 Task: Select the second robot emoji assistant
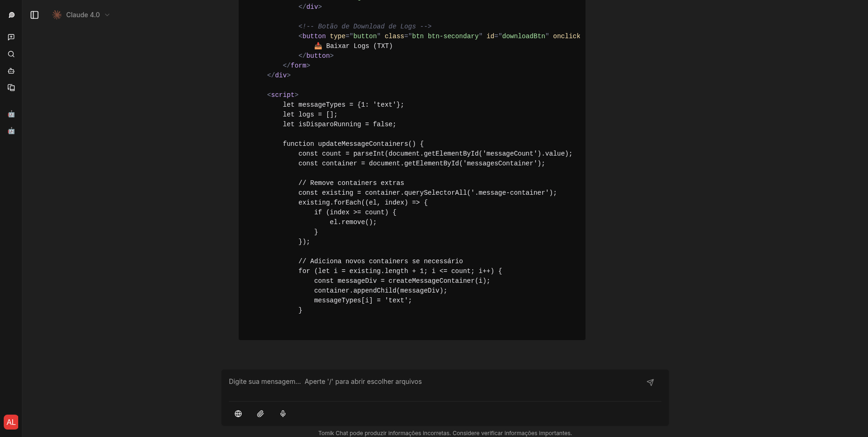pyautogui.click(x=11, y=131)
